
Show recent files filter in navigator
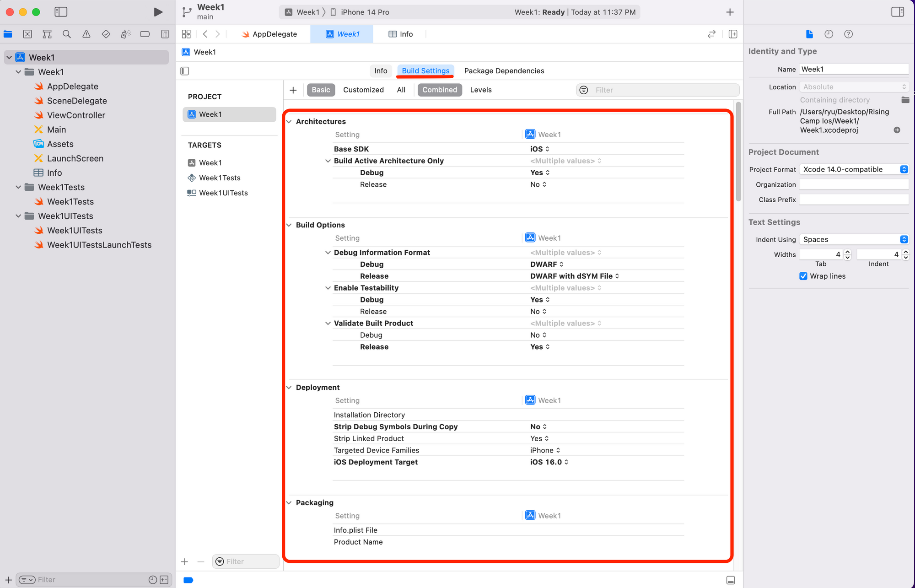pos(153,580)
